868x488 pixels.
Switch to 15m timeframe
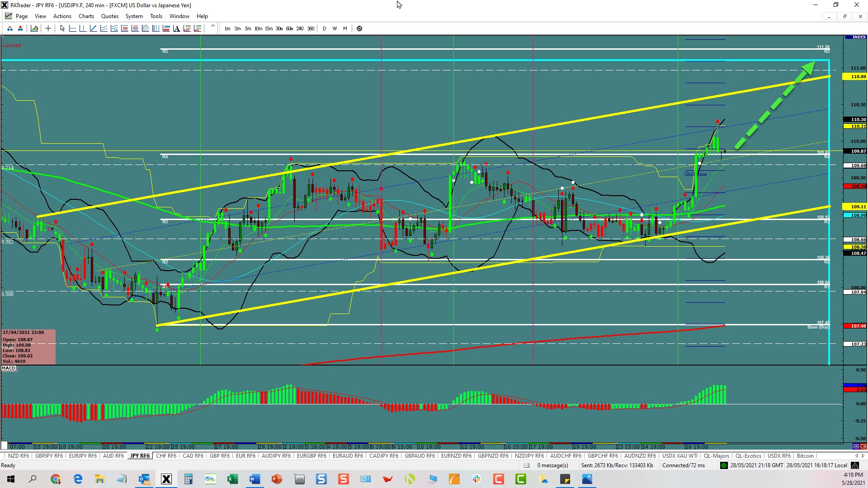tap(269, 28)
